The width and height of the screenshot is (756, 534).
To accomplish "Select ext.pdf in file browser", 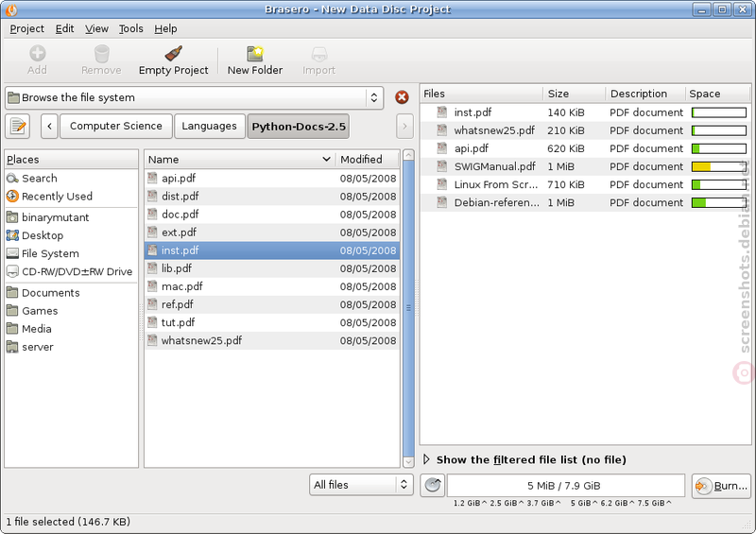I will click(272, 233).
